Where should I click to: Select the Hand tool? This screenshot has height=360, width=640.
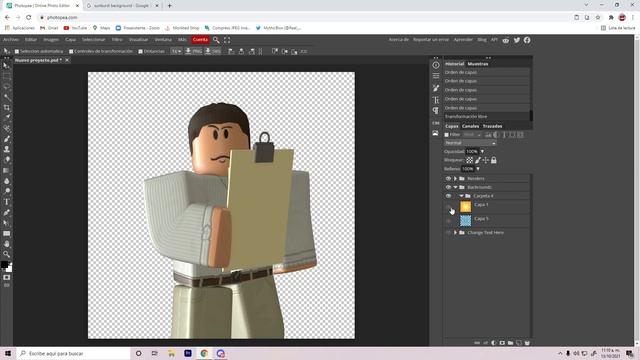pos(7,244)
